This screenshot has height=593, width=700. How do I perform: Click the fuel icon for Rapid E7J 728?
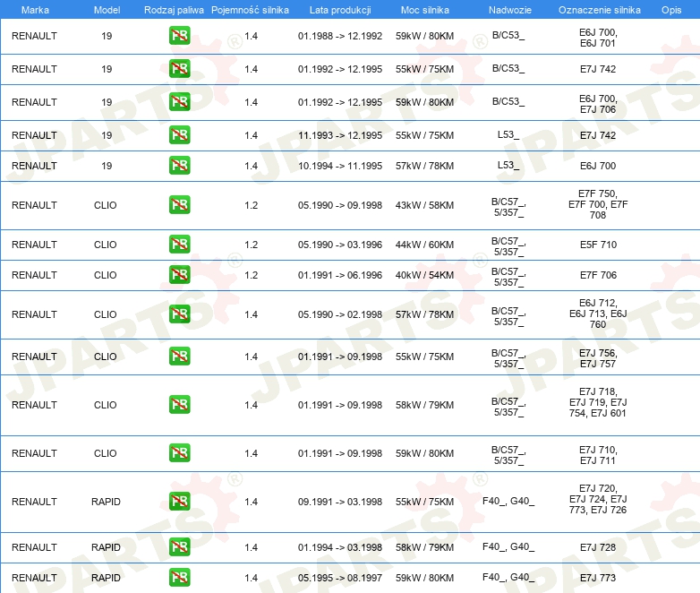point(179,547)
